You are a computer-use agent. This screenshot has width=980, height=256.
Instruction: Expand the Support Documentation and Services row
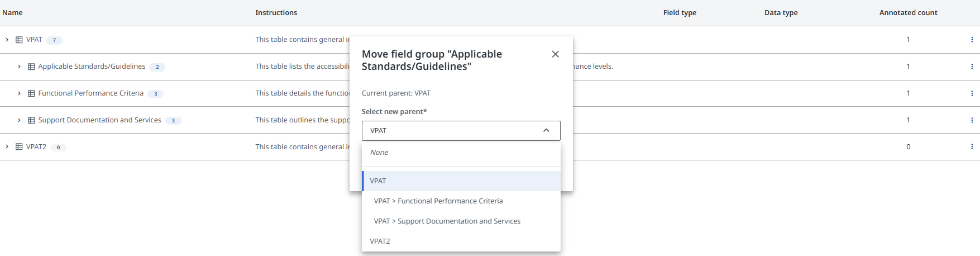(x=19, y=120)
